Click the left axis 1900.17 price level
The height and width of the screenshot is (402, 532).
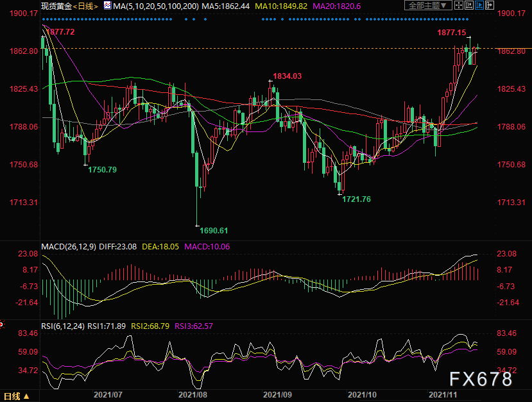tap(24, 13)
